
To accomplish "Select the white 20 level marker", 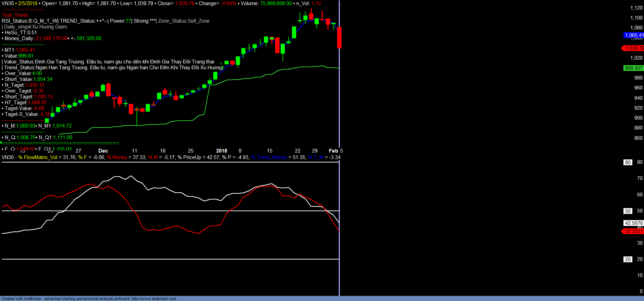I will pyautogui.click(x=628, y=260).
